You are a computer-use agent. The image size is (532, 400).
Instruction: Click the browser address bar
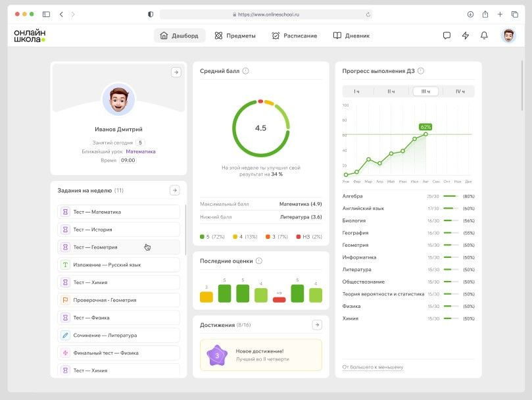point(266,14)
